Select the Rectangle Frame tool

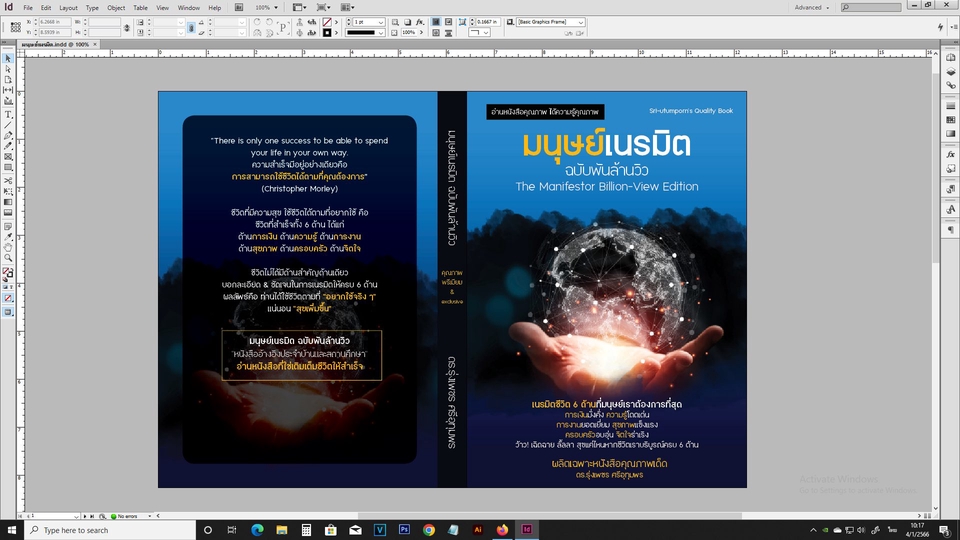coord(8,157)
